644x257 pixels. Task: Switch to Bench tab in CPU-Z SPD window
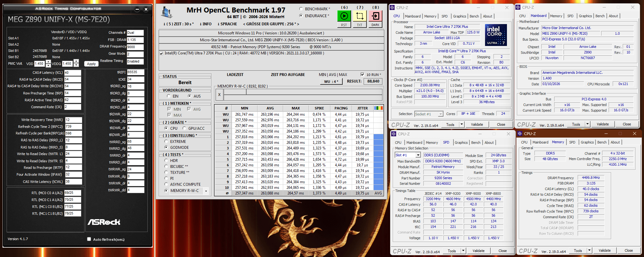(x=476, y=143)
